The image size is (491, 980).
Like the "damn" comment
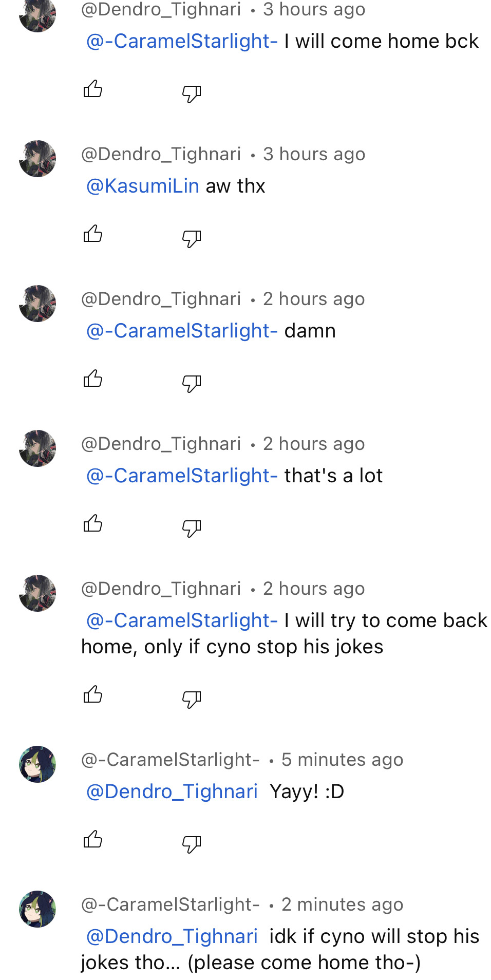pos(93,379)
